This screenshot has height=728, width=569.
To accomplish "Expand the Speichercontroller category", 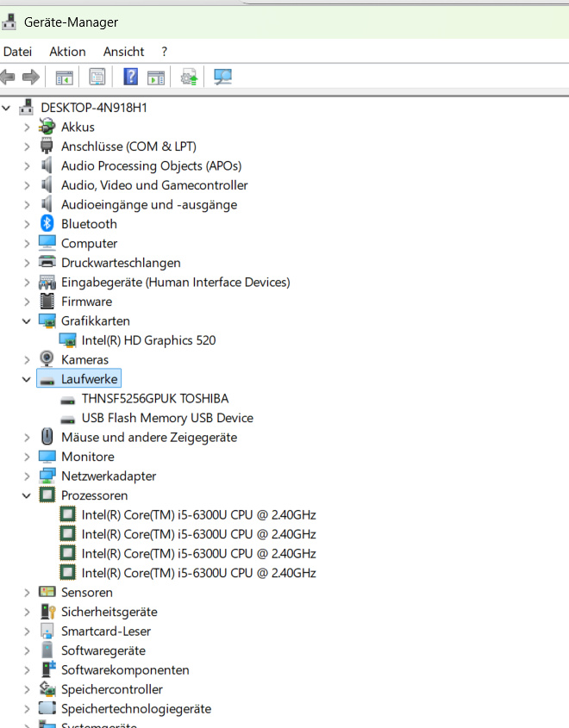I will (x=27, y=689).
